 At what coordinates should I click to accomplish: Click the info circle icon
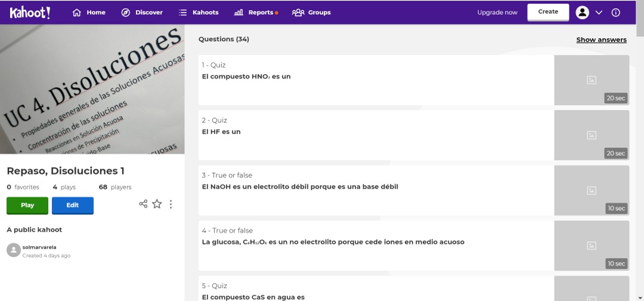(615, 13)
